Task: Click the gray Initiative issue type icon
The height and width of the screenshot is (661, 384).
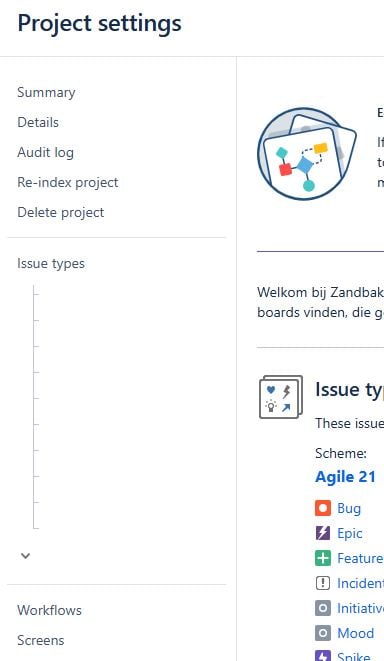Action: click(x=323, y=608)
